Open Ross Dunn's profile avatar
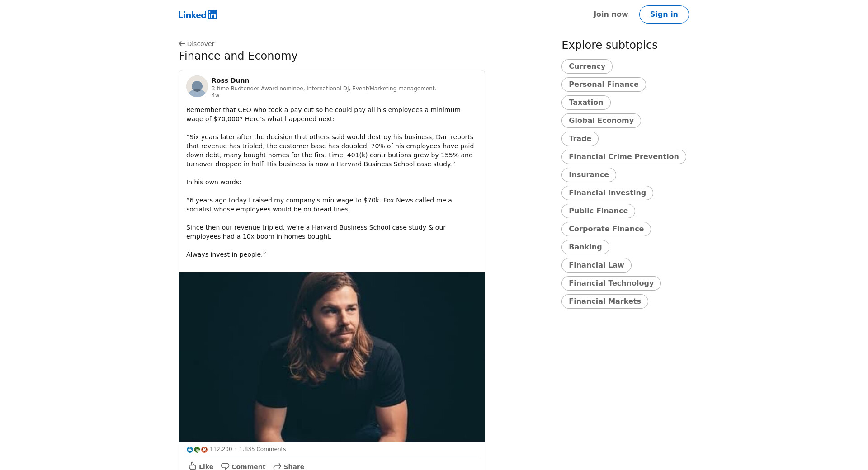The width and height of the screenshot is (868, 470). tap(197, 86)
